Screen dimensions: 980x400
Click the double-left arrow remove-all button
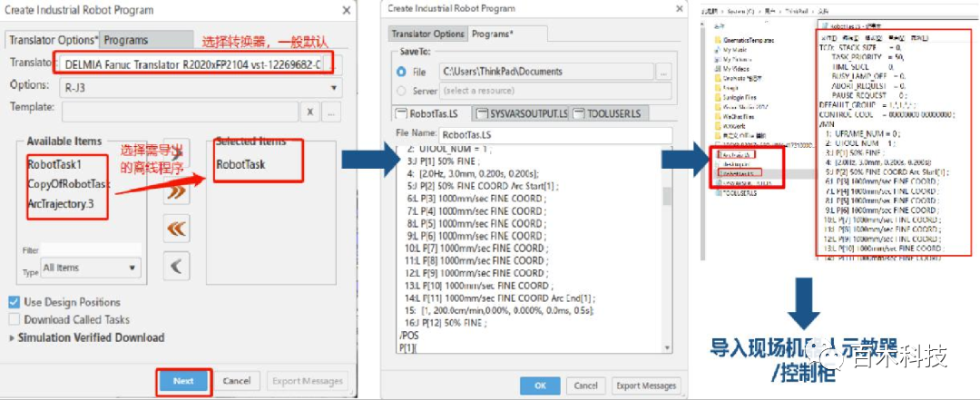pos(176,229)
